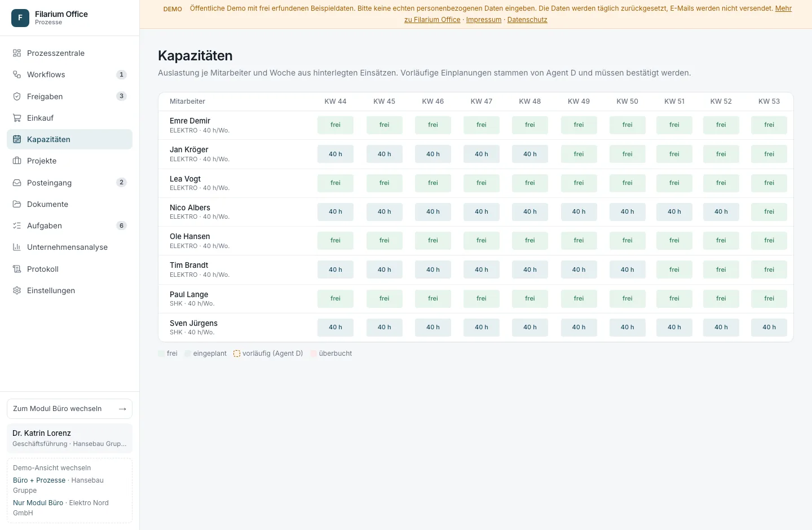Go to Freigaben menu entry
The image size is (812, 530).
pos(69,96)
